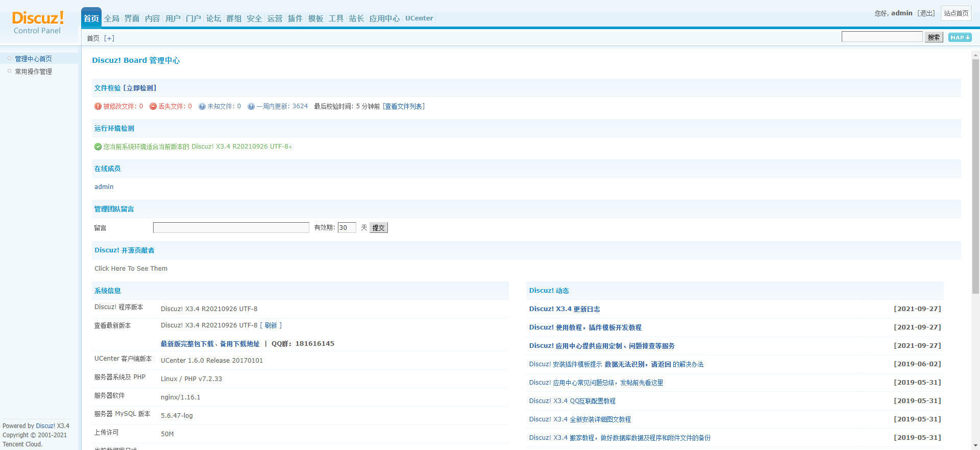Click the scrollbar down arrow
The width and height of the screenshot is (980, 450).
[975, 445]
